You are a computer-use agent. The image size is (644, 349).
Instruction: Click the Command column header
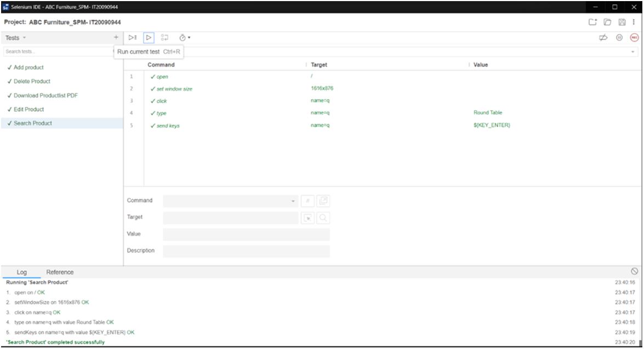pos(161,65)
